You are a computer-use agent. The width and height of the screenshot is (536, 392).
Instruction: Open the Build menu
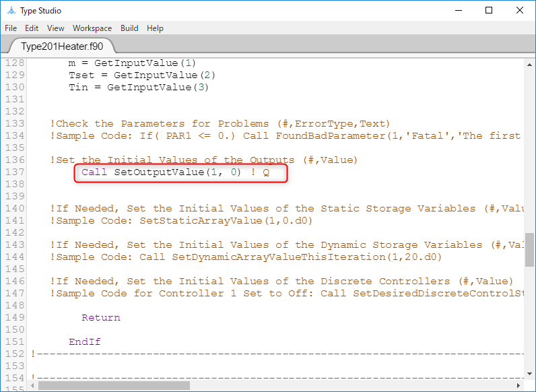(129, 28)
